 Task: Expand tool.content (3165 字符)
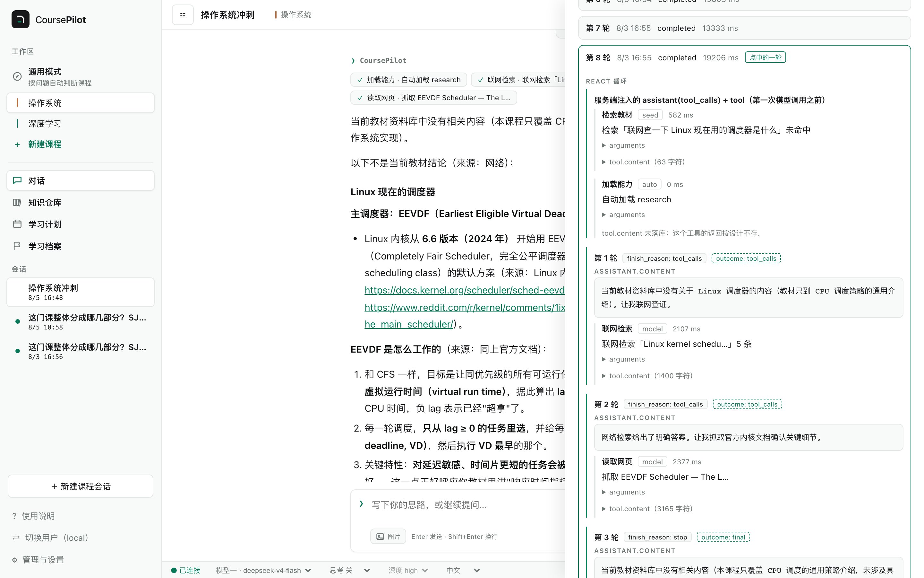(647, 509)
